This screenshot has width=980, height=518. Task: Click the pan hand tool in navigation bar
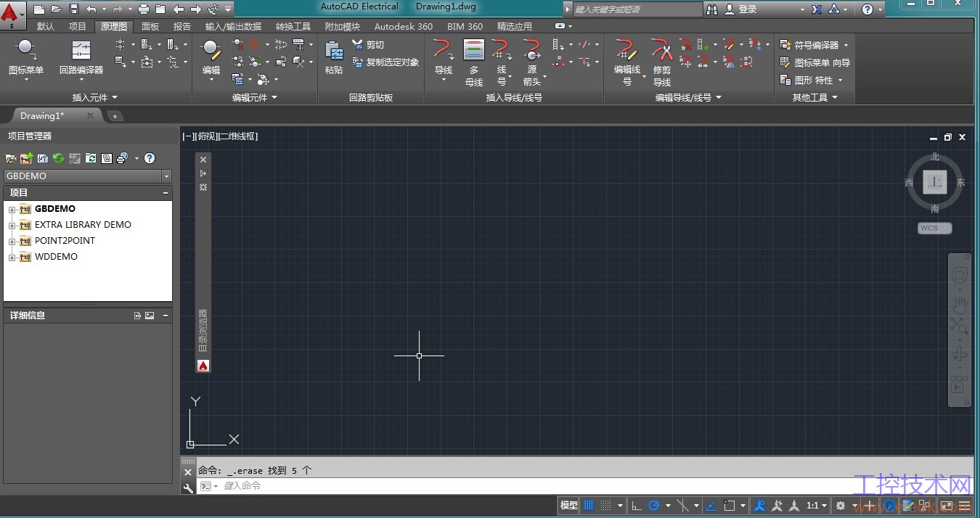pos(960,305)
